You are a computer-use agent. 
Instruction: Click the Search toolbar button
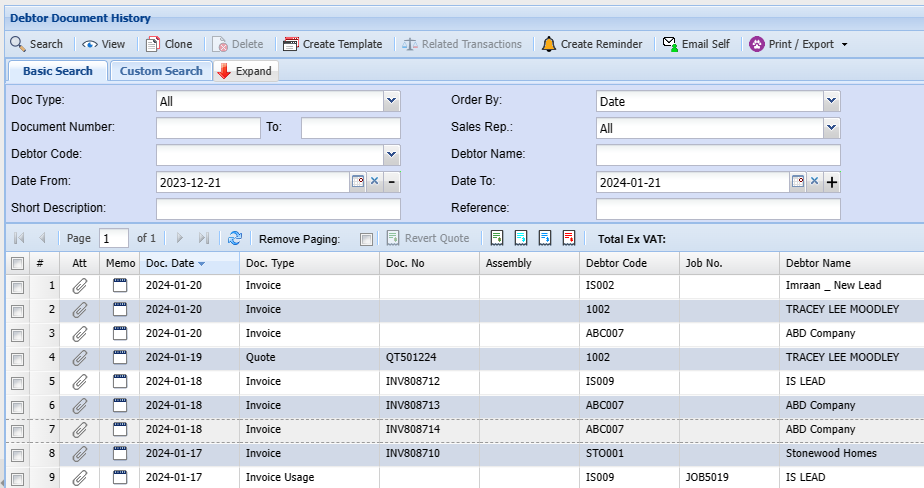(36, 44)
